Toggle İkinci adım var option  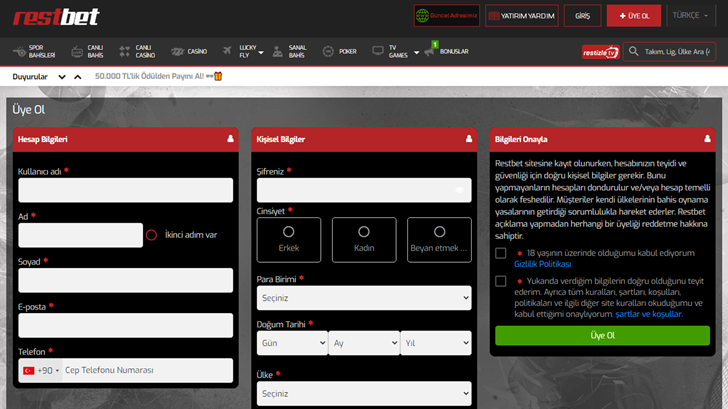tap(151, 235)
